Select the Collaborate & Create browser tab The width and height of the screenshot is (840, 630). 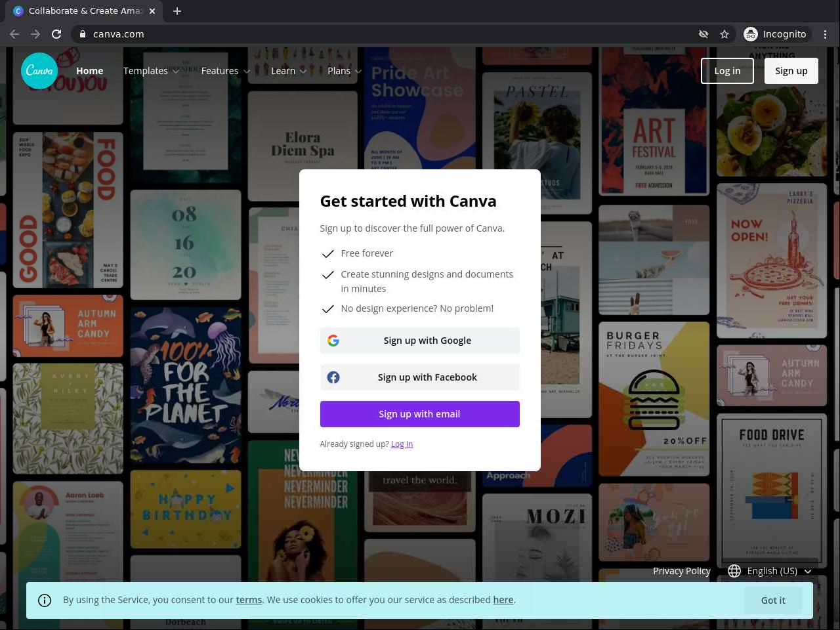(x=84, y=11)
